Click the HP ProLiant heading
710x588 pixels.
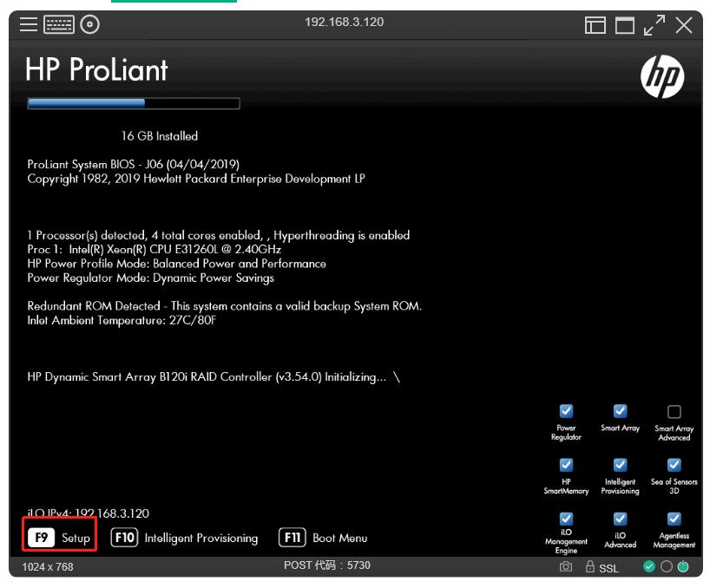click(x=96, y=69)
